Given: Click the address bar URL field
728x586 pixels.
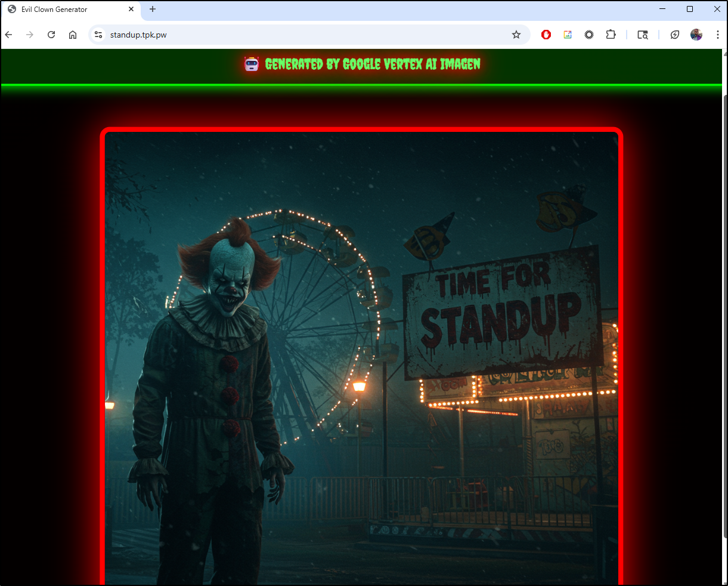Looking at the screenshot, I should tap(298, 35).
